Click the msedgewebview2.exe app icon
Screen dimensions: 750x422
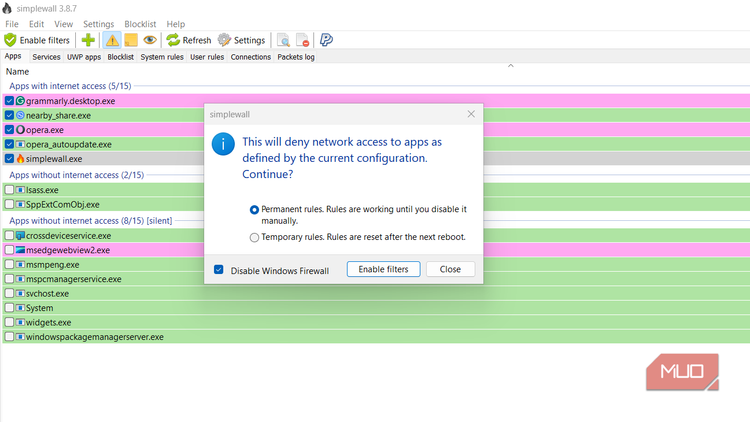pos(20,250)
